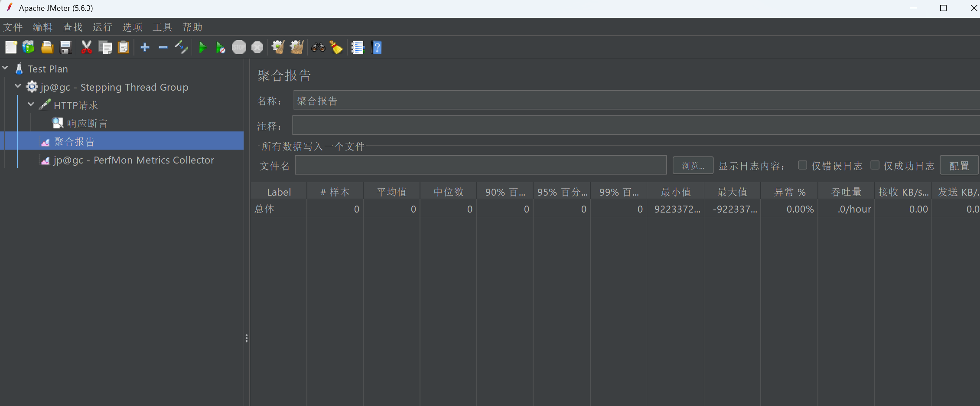Reset search with the yellow brush icon
980x406 pixels.
pos(336,47)
